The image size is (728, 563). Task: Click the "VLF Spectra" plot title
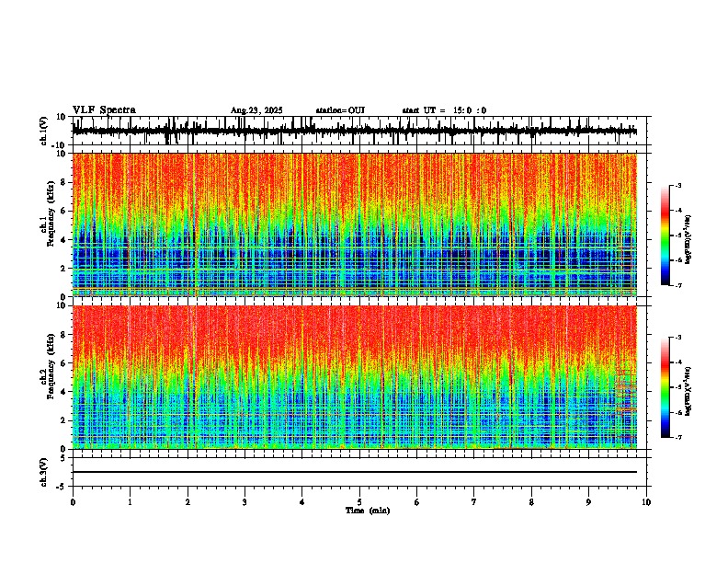[104, 110]
